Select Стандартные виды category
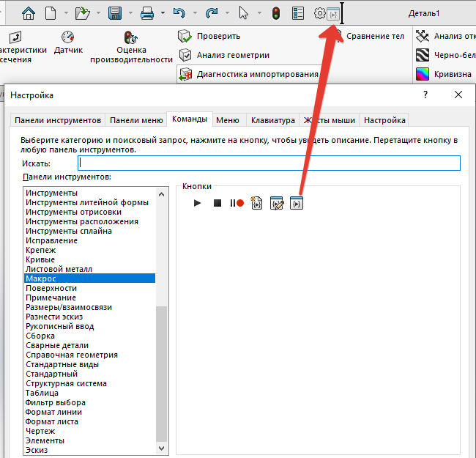Image resolution: width=476 pixels, height=458 pixels. [89, 364]
